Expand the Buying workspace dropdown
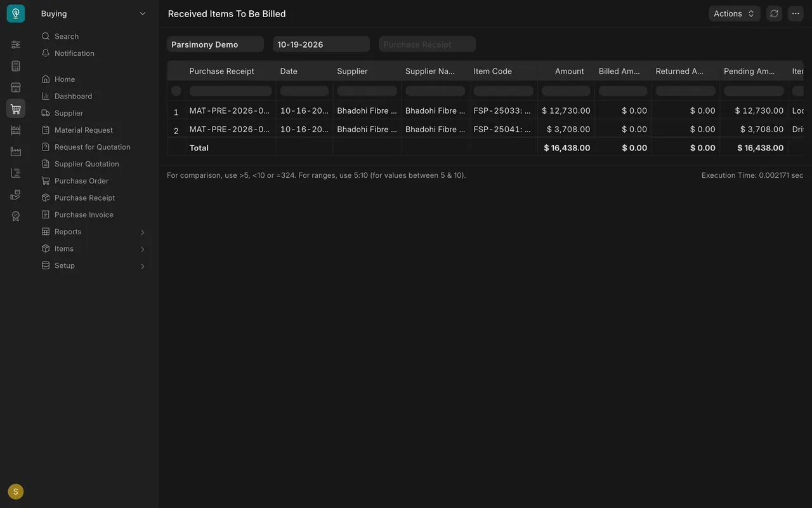Screen dimensions: 812x508 coord(93,13)
